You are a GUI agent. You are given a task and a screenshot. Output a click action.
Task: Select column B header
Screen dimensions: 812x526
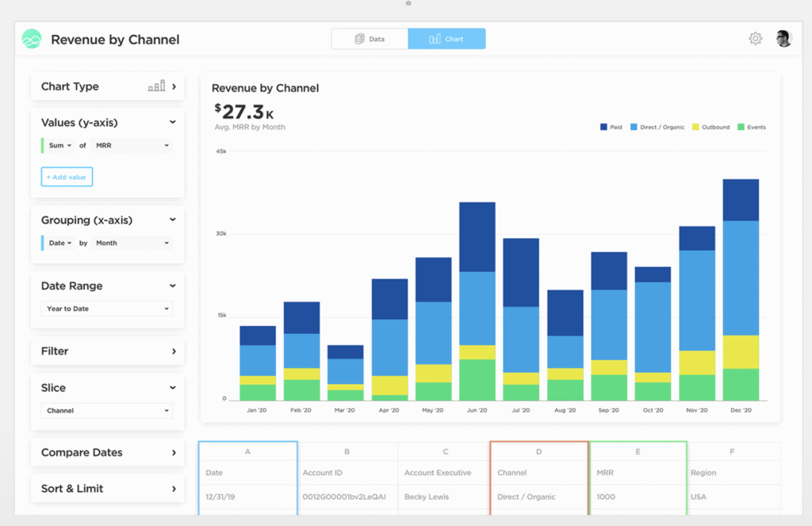[347, 452]
